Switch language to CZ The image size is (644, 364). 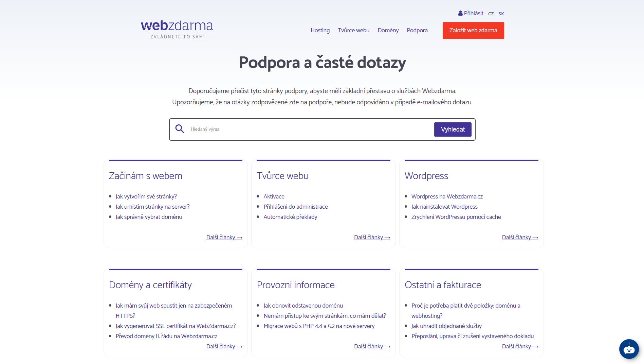491,14
